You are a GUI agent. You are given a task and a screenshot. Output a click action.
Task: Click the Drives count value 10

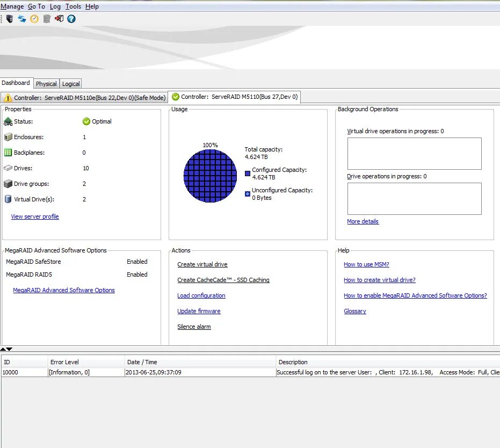86,168
